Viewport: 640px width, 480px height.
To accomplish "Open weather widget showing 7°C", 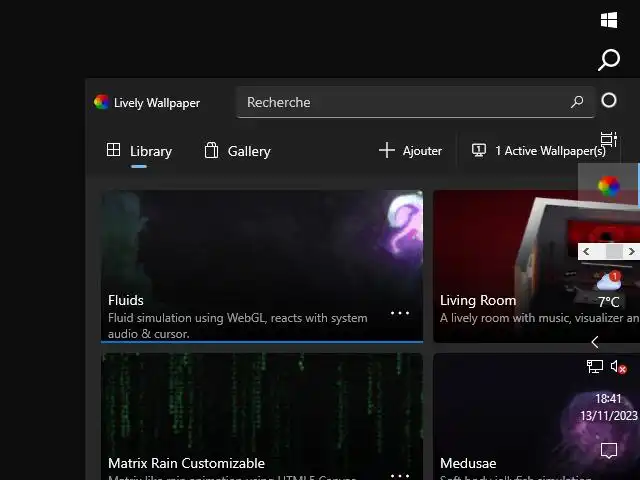I will [609, 290].
